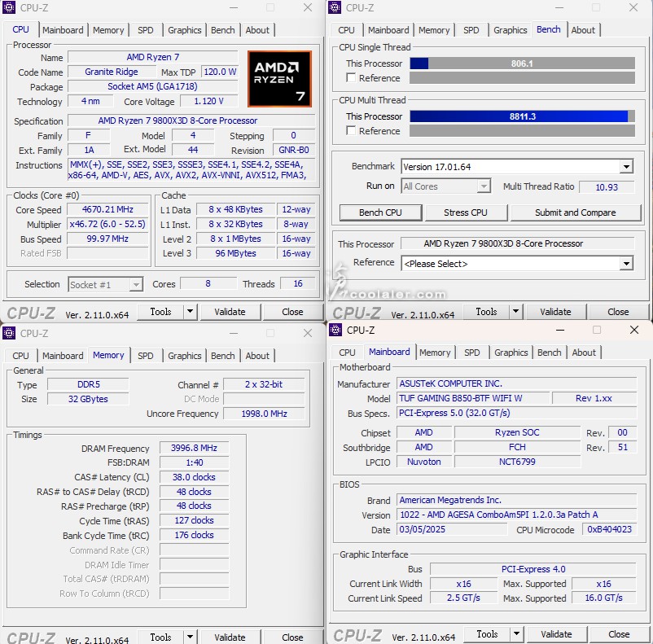This screenshot has width=653, height=644.
Task: Open the Socket #1 selection dropdown
Action: [136, 285]
